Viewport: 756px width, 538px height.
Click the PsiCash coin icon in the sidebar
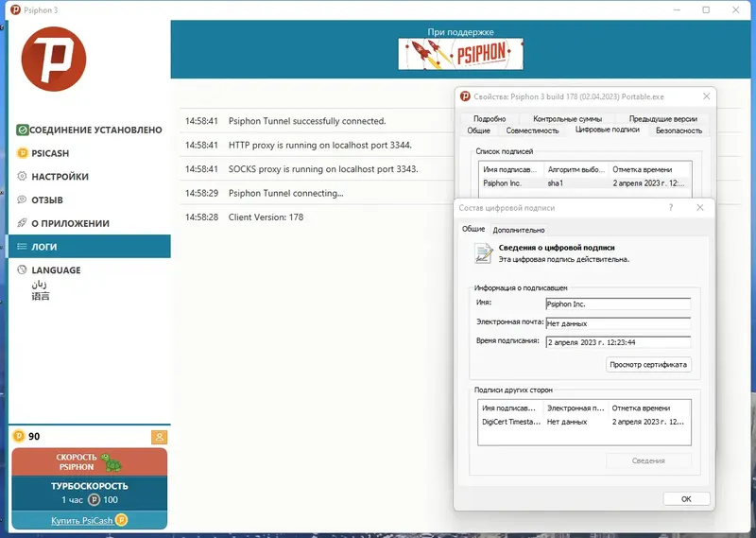22,153
